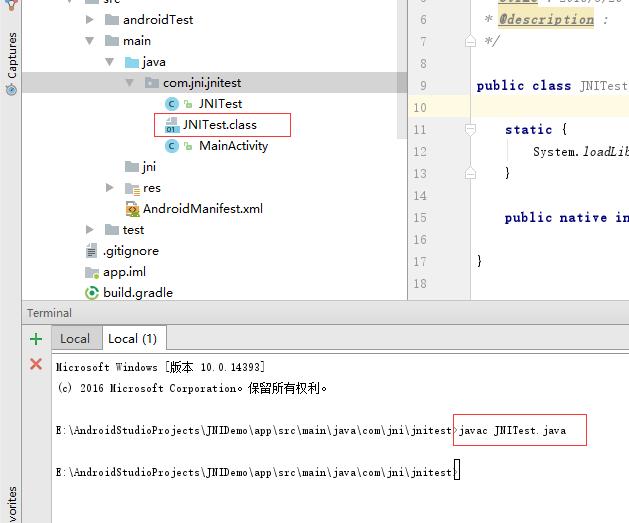Viewport: 629px width, 523px height.
Task: Click the jni folder icon
Action: point(132,166)
